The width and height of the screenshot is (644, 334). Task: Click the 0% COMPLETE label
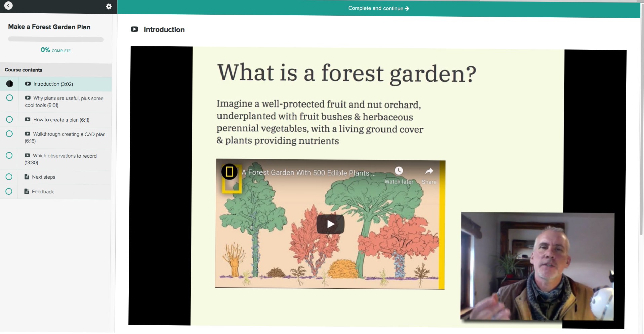click(56, 50)
